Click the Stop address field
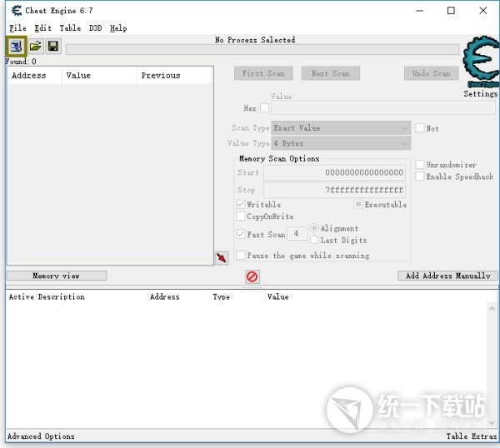Screen dimensions: 500x448 (x=334, y=190)
